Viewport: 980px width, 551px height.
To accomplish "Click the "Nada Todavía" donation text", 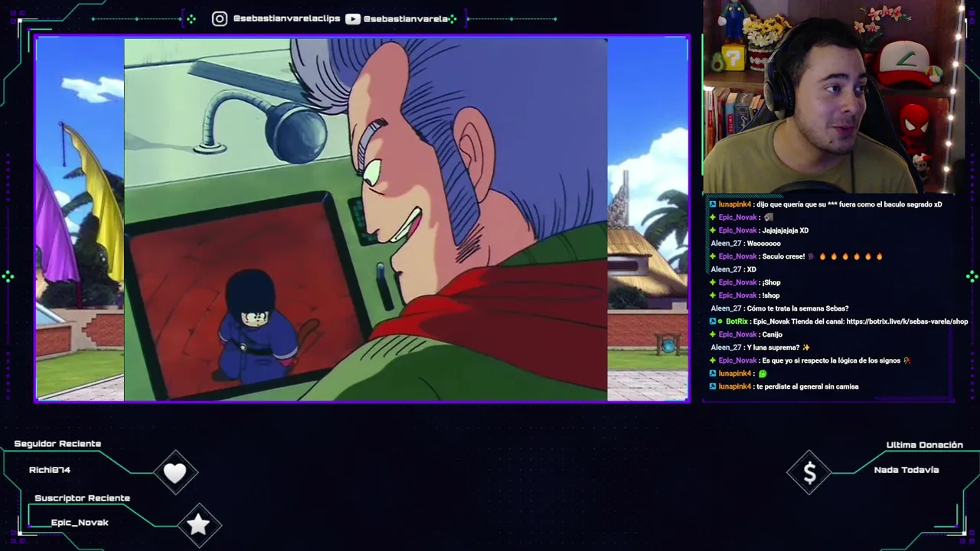I will [x=906, y=470].
